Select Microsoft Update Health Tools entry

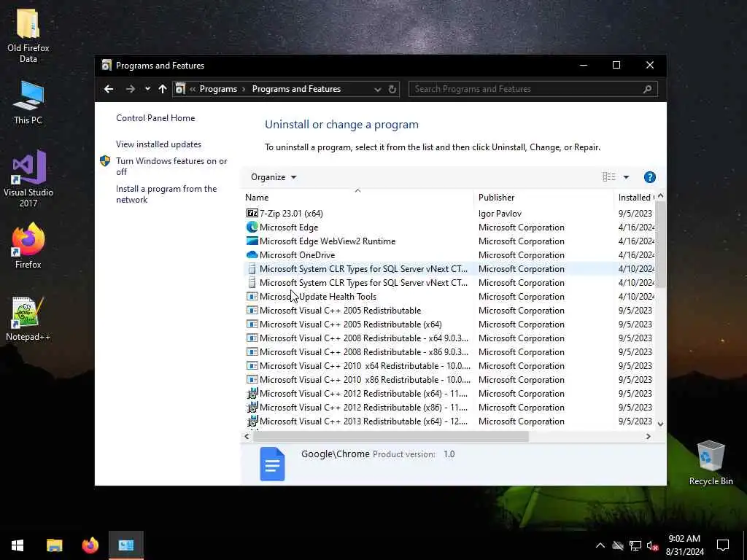tap(450, 297)
